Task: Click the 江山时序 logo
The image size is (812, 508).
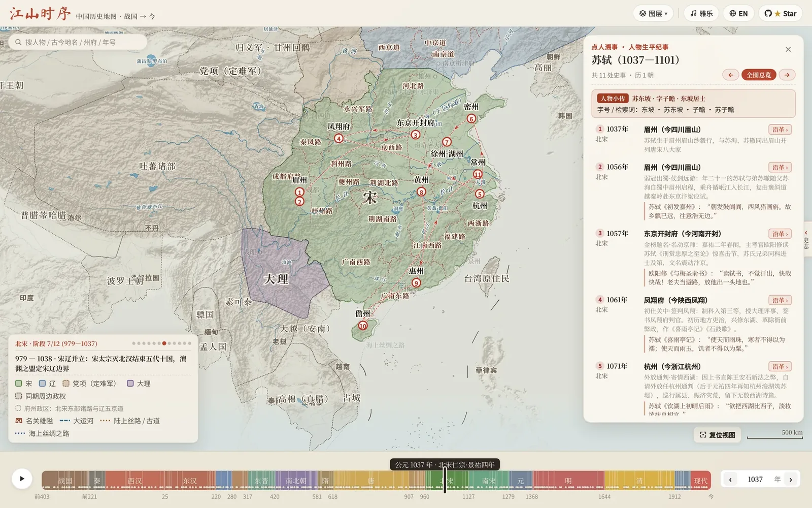Action: point(40,14)
